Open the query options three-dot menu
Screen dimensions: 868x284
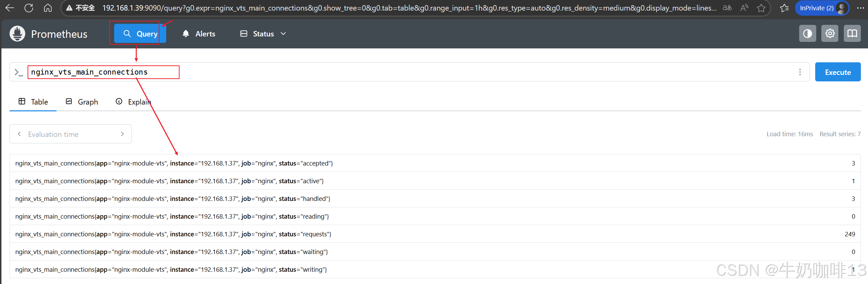coord(800,72)
